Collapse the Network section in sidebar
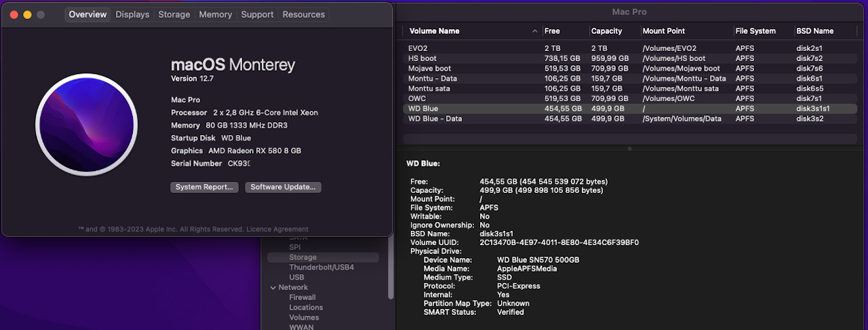 tap(273, 287)
